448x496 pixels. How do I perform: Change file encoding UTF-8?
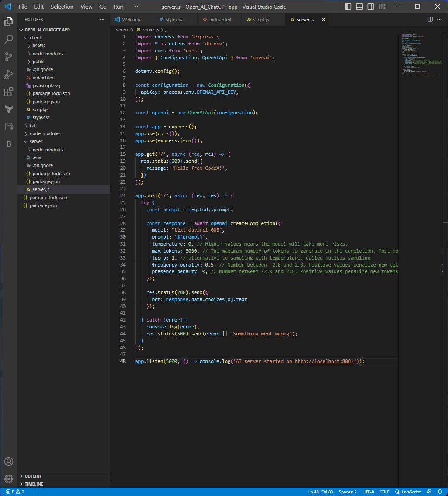point(368,492)
